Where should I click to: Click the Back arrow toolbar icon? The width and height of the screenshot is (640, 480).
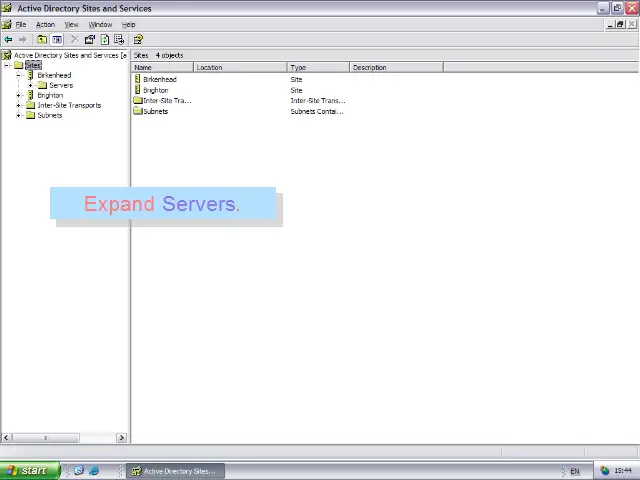pos(8,40)
